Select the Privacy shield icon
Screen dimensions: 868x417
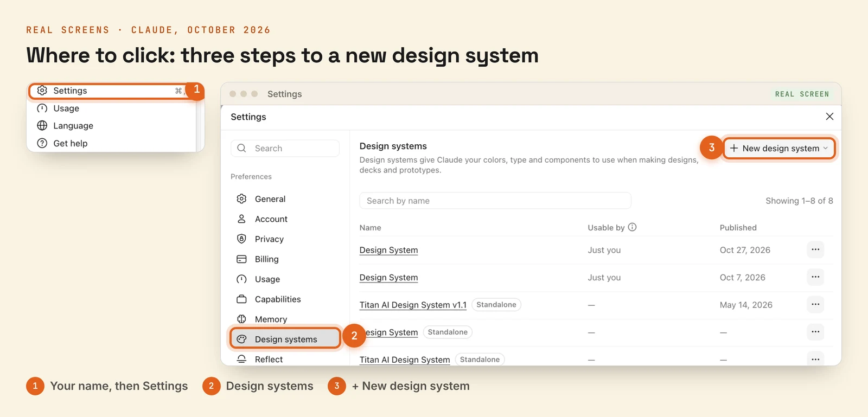click(x=242, y=239)
